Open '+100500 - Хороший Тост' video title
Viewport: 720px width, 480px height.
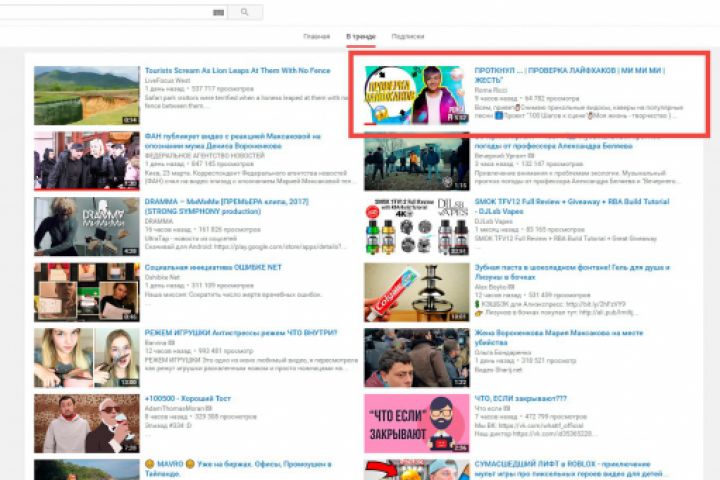[188, 399]
